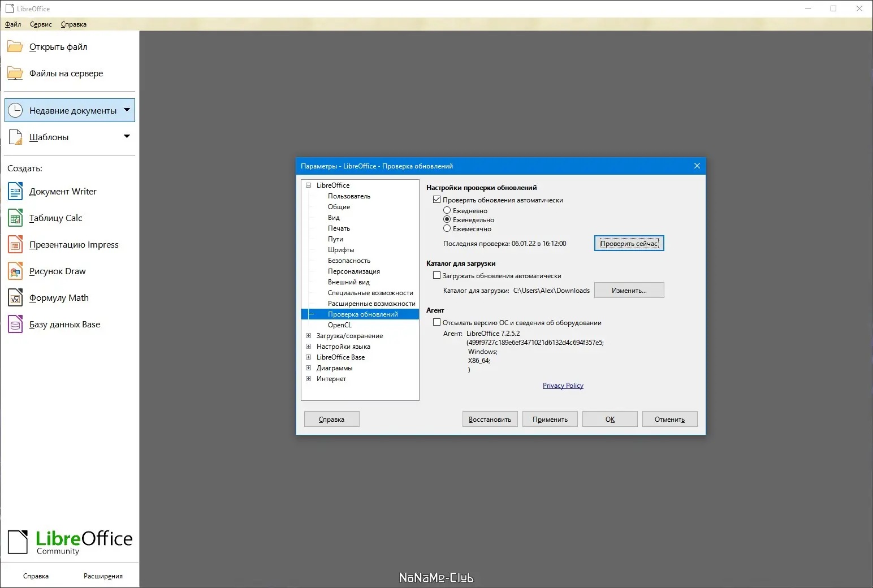Select Вид in options tree
Screen dimensions: 873x588
point(334,217)
